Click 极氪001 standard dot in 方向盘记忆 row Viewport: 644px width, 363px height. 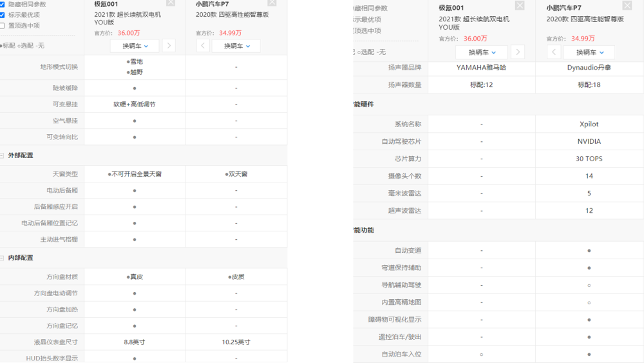(x=135, y=326)
